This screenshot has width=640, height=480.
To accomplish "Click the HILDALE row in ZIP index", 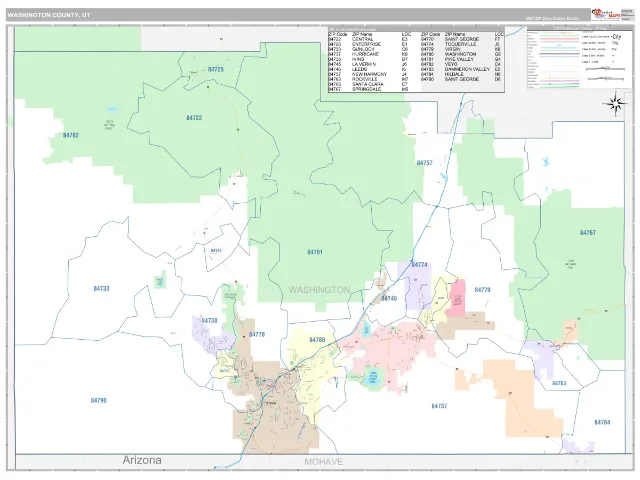I will click(x=461, y=74).
